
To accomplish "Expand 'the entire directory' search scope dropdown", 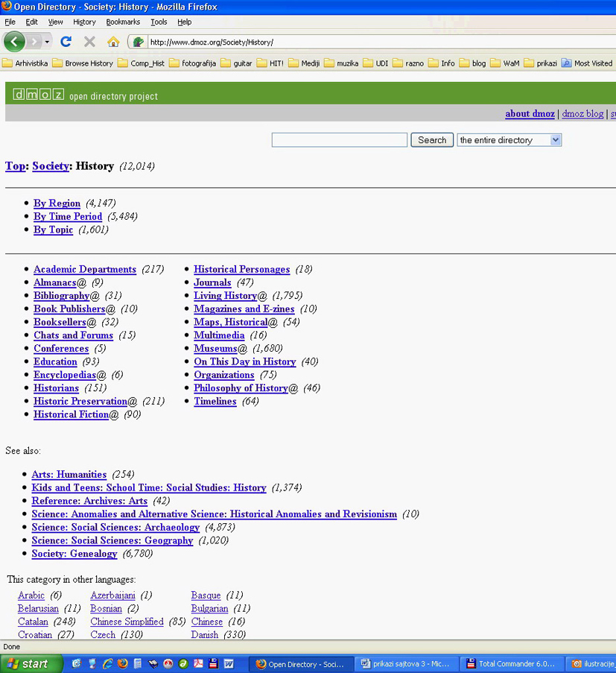I will tap(555, 140).
